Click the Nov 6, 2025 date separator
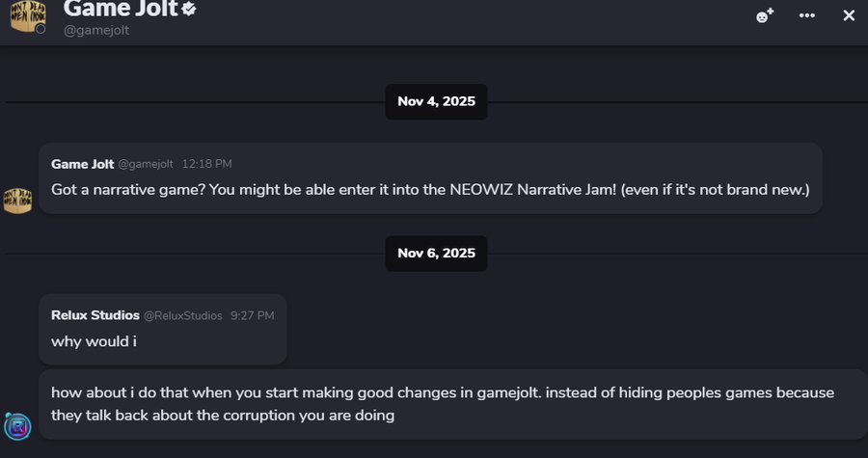 pos(436,254)
